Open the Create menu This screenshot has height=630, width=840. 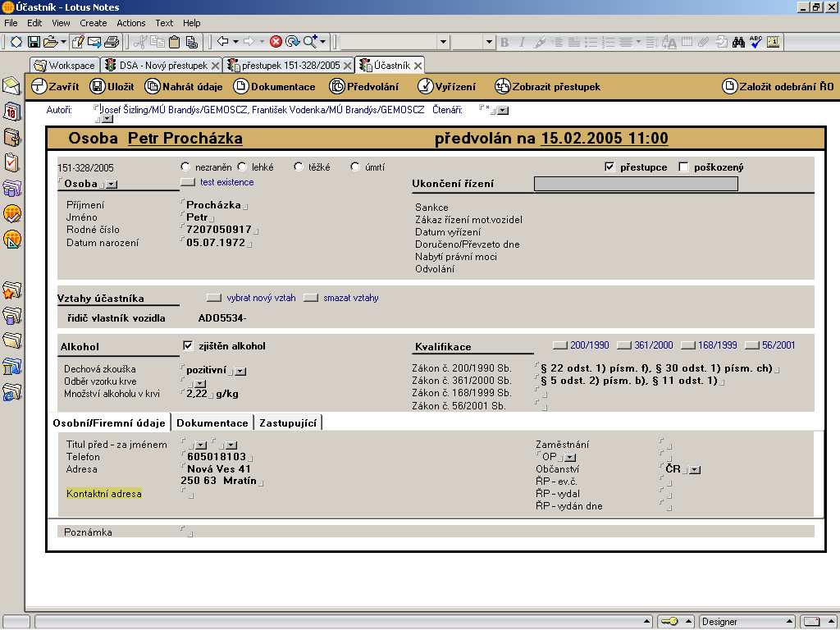pyautogui.click(x=94, y=23)
